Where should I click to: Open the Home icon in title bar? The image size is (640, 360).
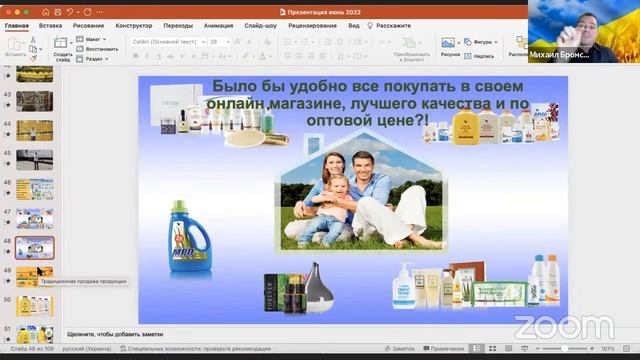coord(46,12)
